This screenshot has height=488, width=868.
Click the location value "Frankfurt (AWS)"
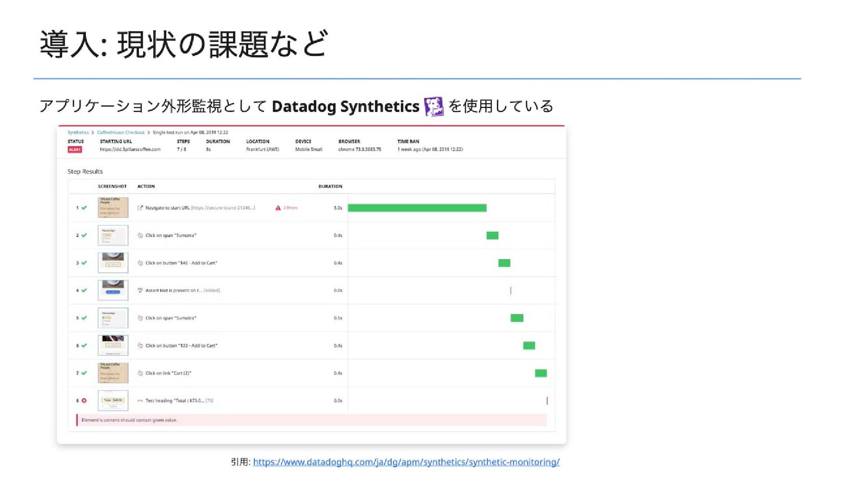pos(263,150)
